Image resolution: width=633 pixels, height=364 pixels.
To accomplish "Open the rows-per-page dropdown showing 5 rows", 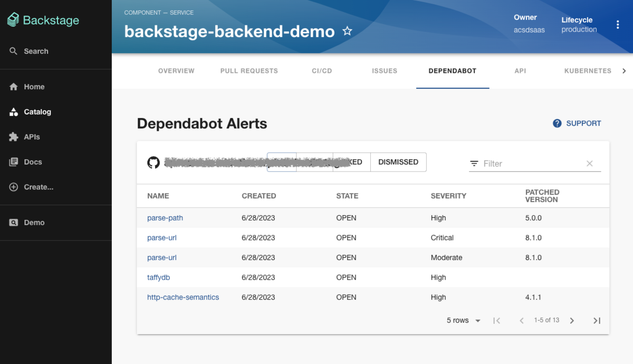I will coord(463,320).
